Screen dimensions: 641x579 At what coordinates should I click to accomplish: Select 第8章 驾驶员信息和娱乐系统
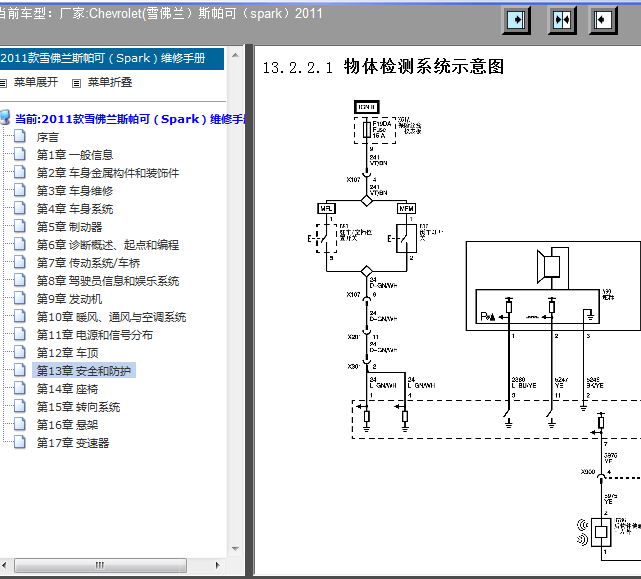108,281
